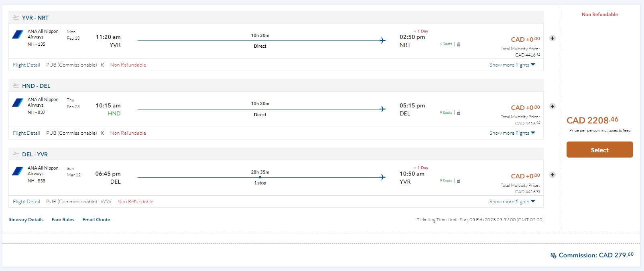Open Flight Detail for HND - DEL segment
Image resolution: width=644 pixels, height=271 pixels.
click(26, 133)
